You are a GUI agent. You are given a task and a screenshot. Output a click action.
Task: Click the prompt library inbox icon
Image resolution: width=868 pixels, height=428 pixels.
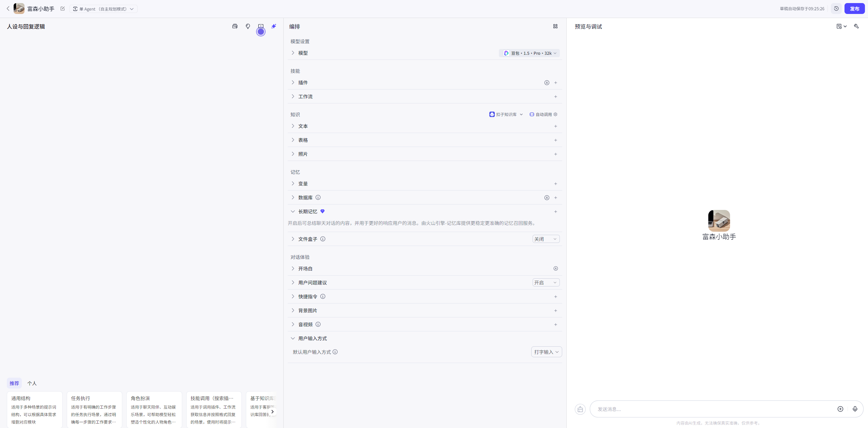[235, 26]
